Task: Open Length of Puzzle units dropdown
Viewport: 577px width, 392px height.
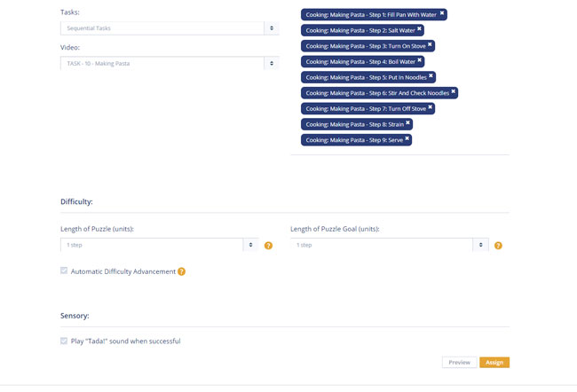Action: [x=159, y=245]
